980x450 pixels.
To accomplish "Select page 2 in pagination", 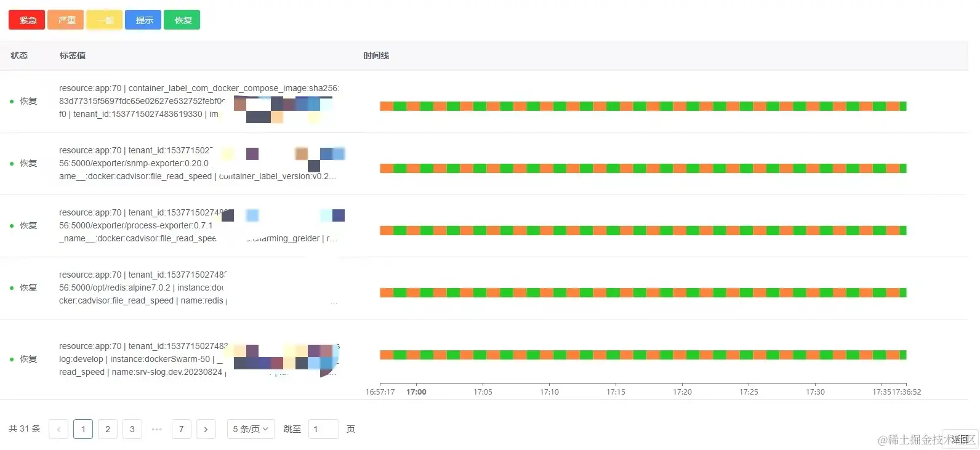I will point(108,429).
